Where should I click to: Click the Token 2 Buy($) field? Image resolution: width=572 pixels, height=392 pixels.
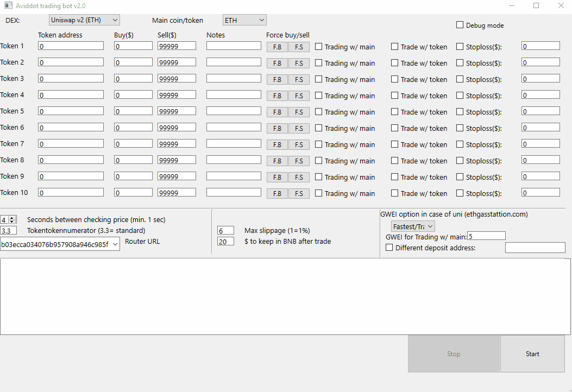133,62
